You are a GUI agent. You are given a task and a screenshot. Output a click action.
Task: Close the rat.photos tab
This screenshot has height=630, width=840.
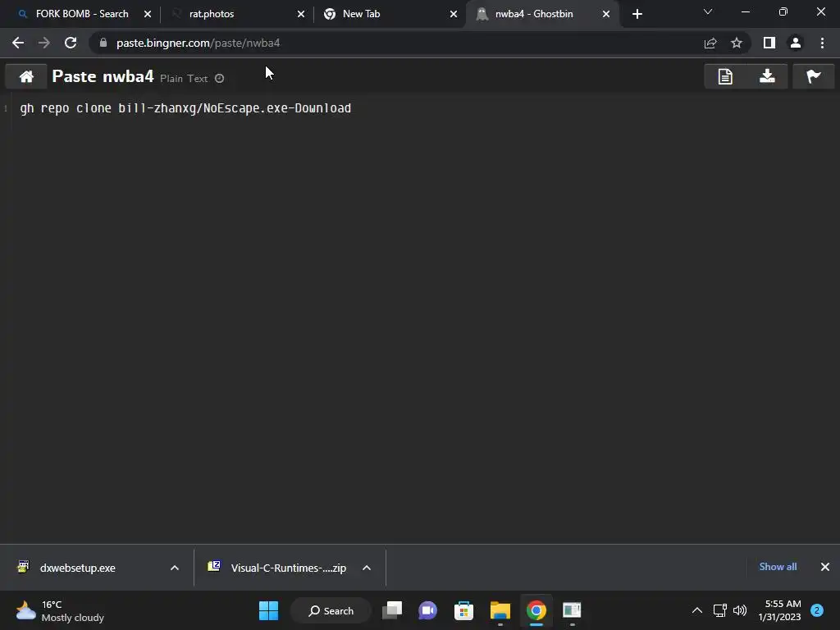click(x=301, y=14)
